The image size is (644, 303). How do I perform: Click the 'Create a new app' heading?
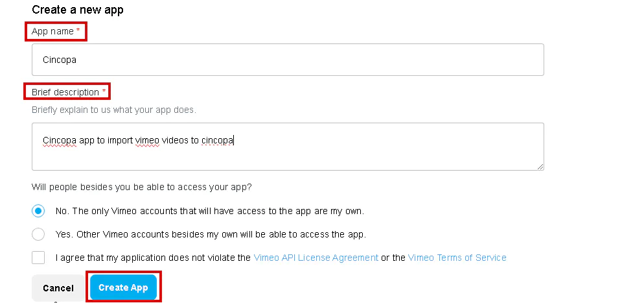[x=78, y=10]
